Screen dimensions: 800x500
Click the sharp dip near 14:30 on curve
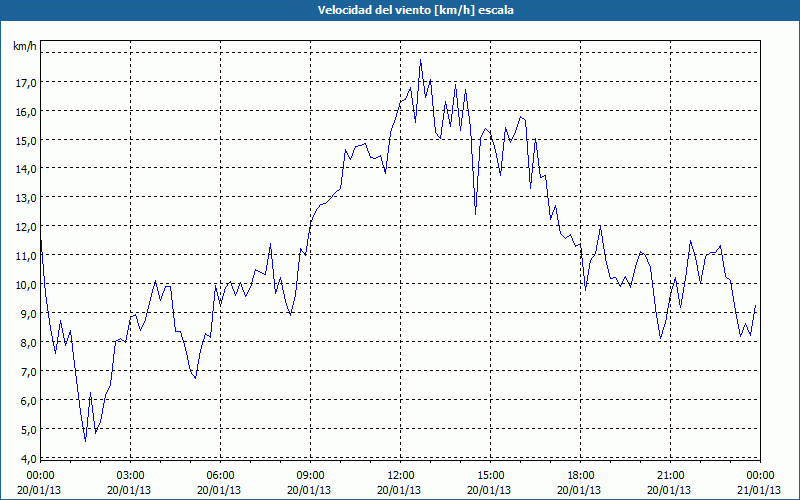(476, 214)
